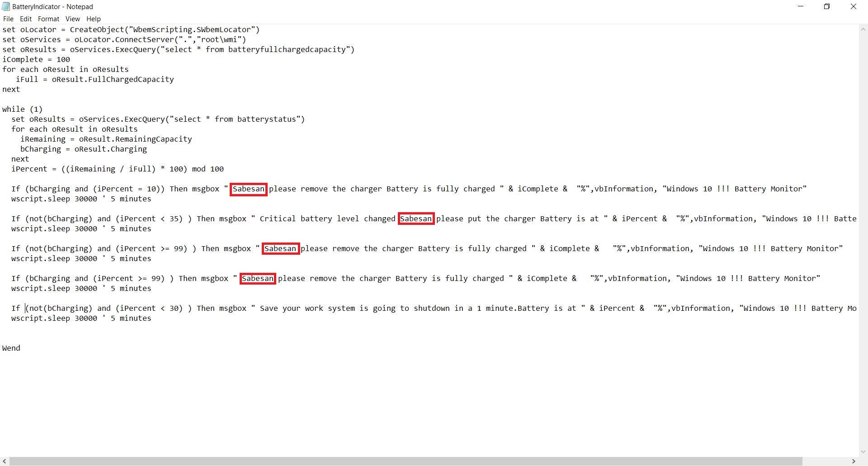Open the Format menu
This screenshot has width=868, height=466.
pos(48,19)
